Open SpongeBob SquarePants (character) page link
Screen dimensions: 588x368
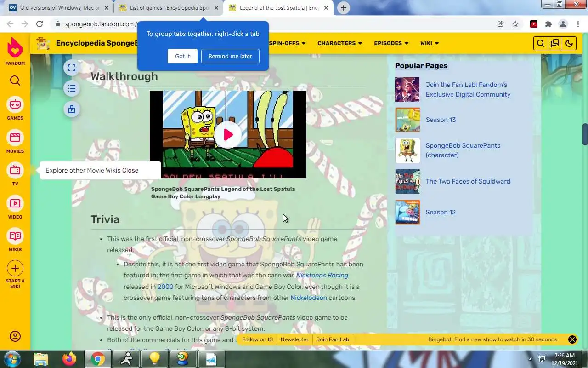(463, 150)
